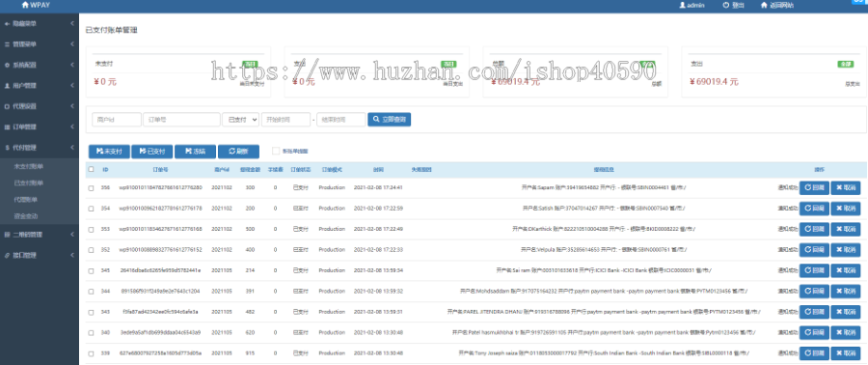This screenshot has height=365, width=868.
Task: Click 回调 refresh button for row 343
Action: coord(814,312)
